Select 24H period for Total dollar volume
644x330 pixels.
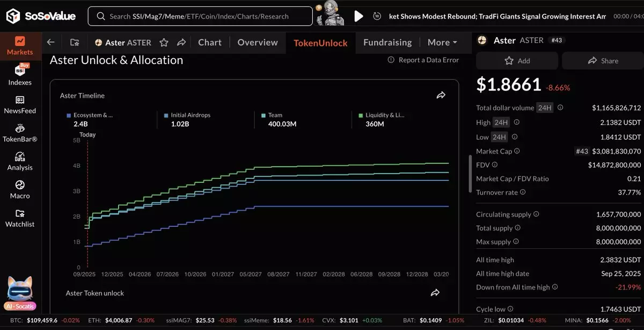click(545, 108)
